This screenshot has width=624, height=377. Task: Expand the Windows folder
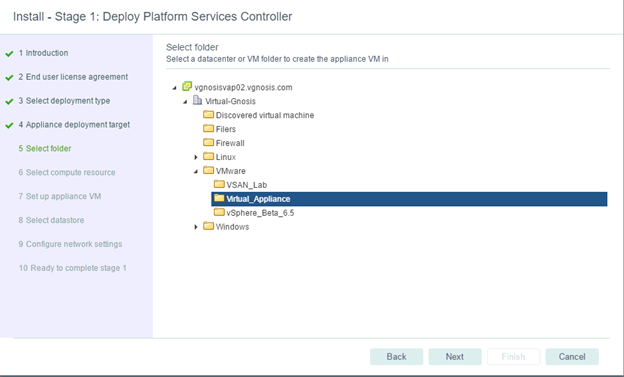point(196,227)
